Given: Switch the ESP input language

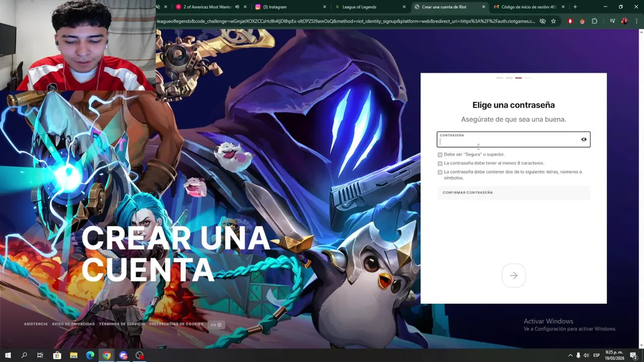Looking at the screenshot, I should (x=597, y=355).
